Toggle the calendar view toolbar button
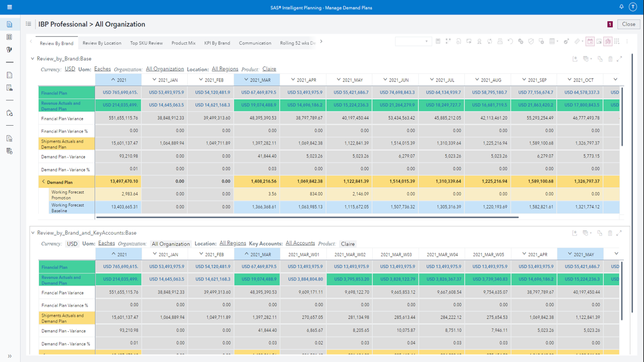 pyautogui.click(x=590, y=42)
